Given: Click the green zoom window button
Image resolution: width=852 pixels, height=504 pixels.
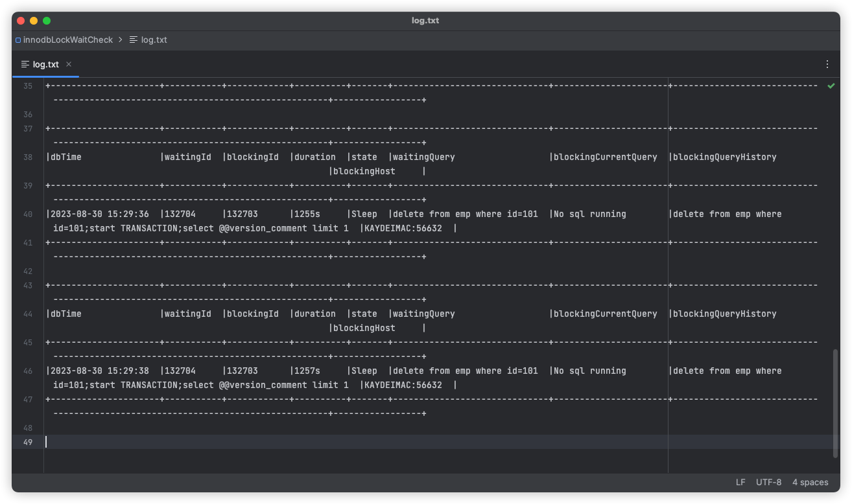Looking at the screenshot, I should pos(47,21).
